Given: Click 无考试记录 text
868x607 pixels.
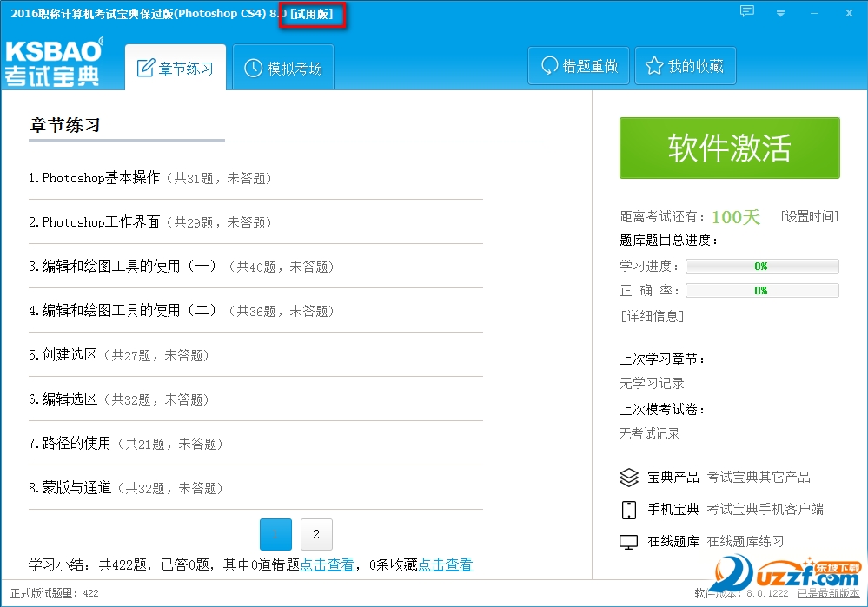Looking at the screenshot, I should tap(649, 433).
